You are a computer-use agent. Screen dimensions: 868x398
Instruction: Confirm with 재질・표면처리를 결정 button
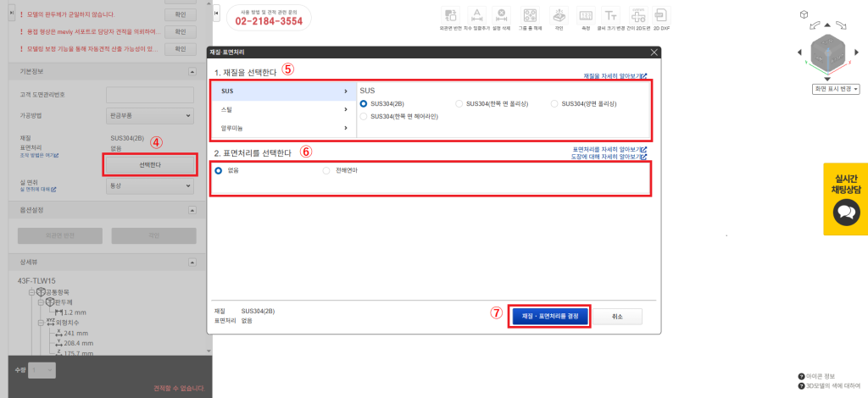pyautogui.click(x=549, y=316)
